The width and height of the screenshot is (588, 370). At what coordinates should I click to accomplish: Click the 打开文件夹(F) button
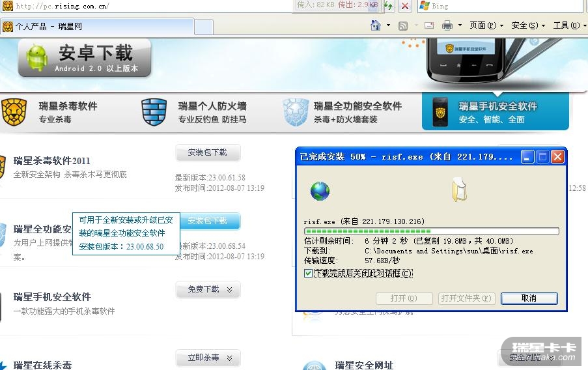coord(466,298)
